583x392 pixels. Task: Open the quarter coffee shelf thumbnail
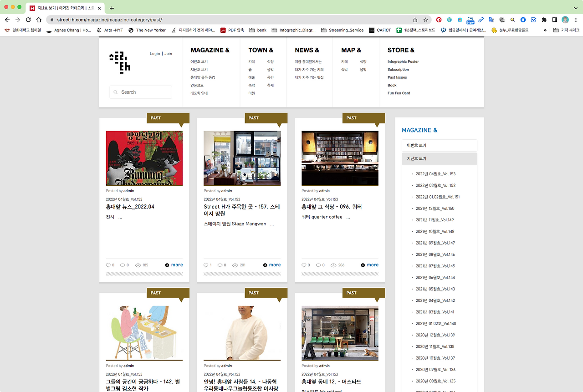[340, 158]
